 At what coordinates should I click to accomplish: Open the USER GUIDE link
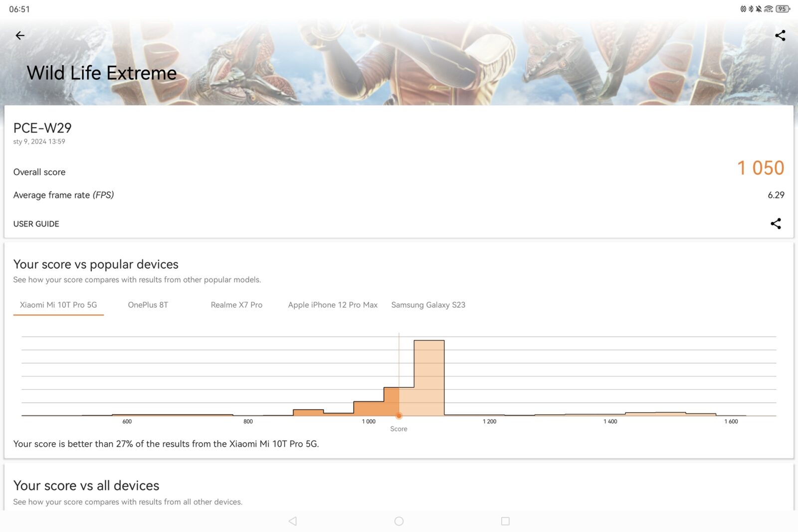(x=36, y=224)
